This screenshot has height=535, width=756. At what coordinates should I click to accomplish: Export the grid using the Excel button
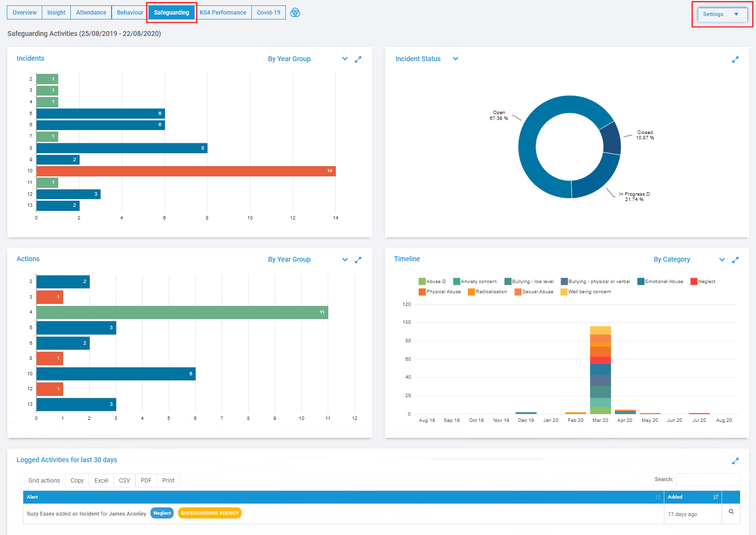101,480
